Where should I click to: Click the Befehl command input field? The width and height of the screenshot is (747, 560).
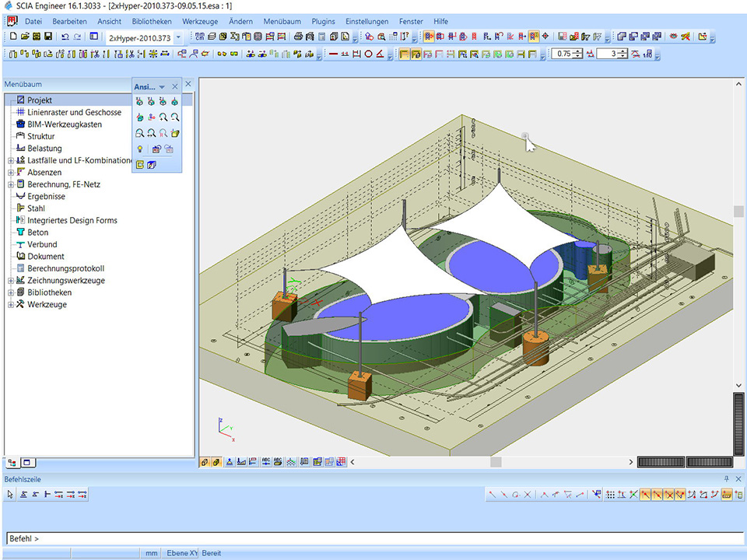[373, 538]
